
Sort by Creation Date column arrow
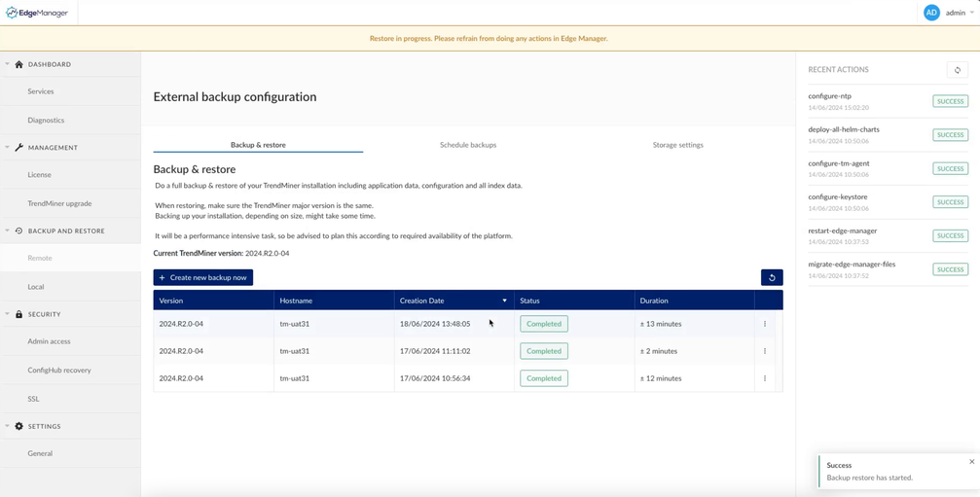(x=504, y=301)
